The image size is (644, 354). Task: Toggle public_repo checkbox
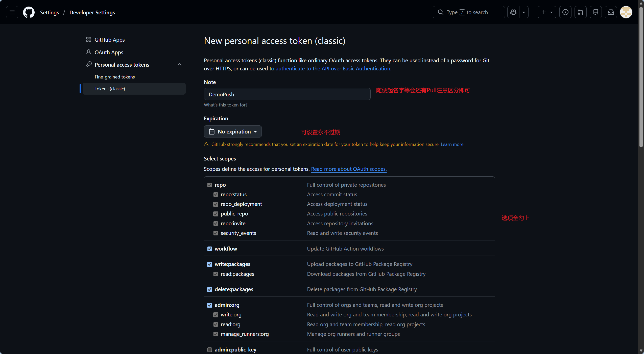click(x=216, y=214)
